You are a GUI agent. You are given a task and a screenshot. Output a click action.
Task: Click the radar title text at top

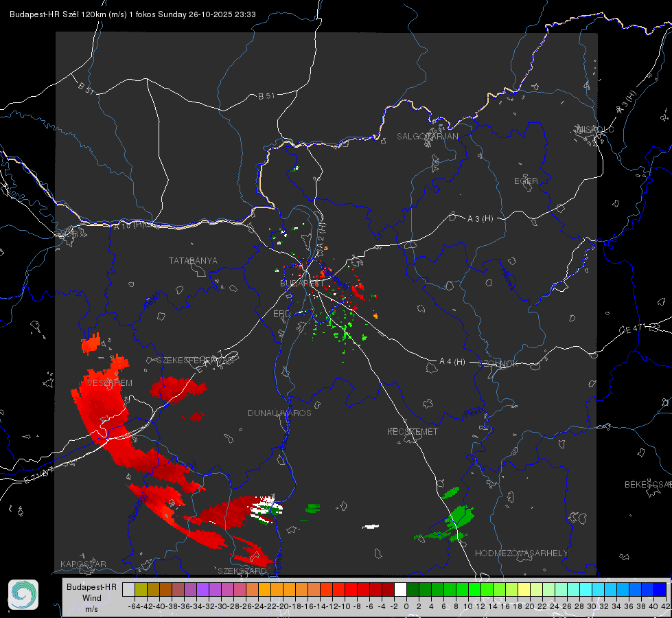(132, 14)
